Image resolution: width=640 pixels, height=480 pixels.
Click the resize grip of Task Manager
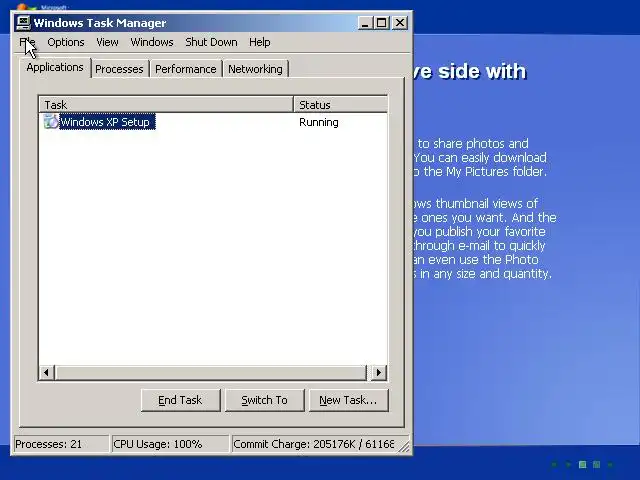pyautogui.click(x=404, y=447)
